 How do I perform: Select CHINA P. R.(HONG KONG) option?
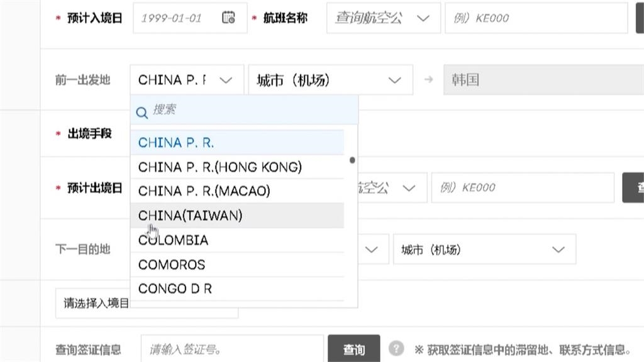pos(220,167)
